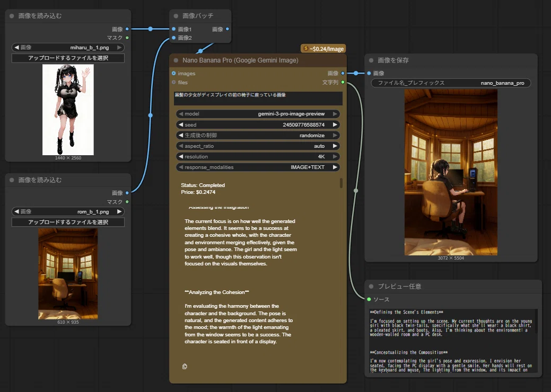This screenshot has height=392, width=551.
Task: Click the Status: Completed text
Action: (x=203, y=185)
